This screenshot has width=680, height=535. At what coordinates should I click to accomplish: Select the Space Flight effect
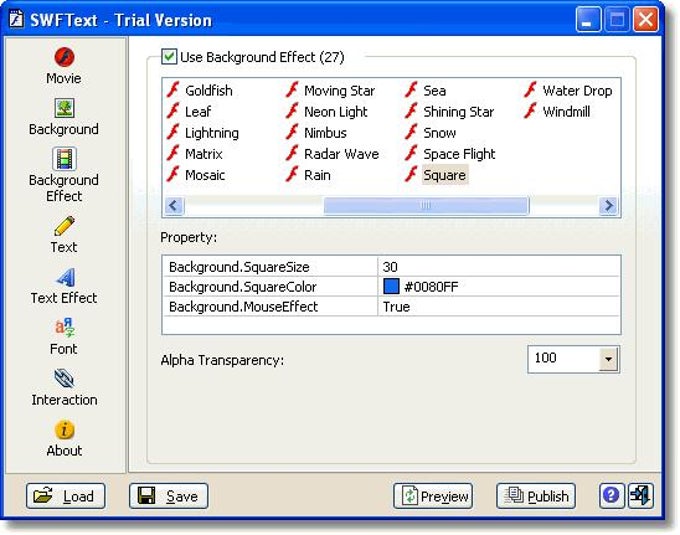459,154
